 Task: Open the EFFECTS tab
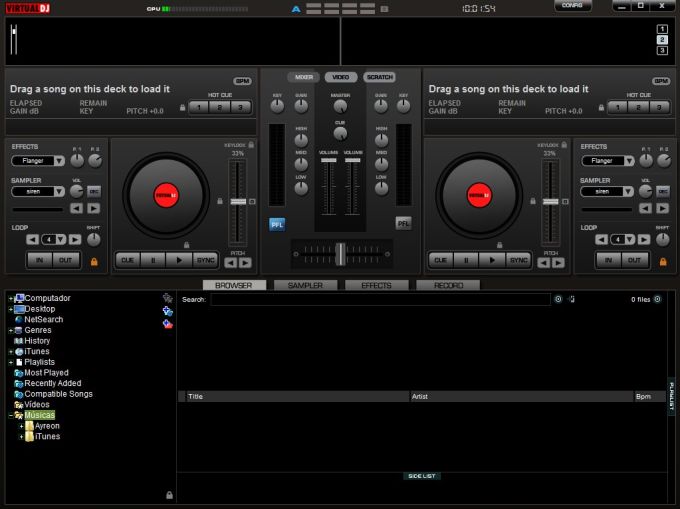tap(376, 285)
